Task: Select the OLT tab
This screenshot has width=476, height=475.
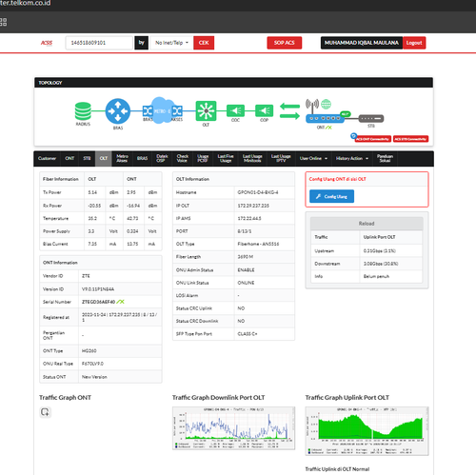Action: [x=104, y=158]
